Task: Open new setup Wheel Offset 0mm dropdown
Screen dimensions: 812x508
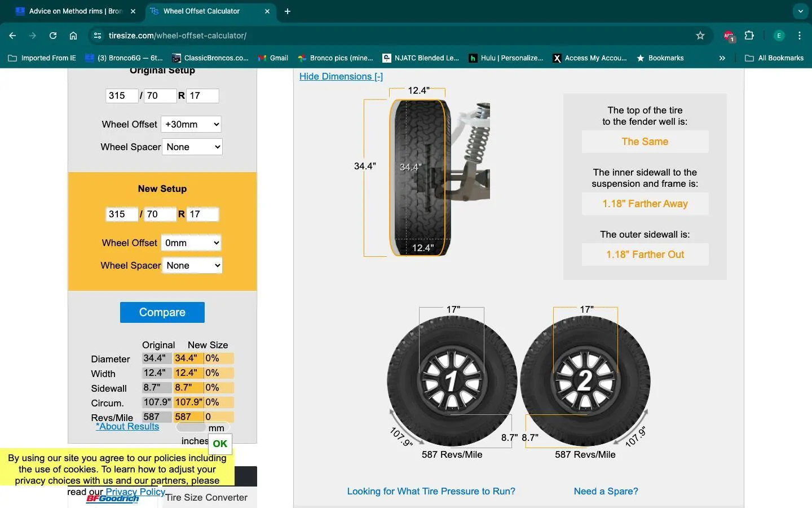Action: pos(191,243)
